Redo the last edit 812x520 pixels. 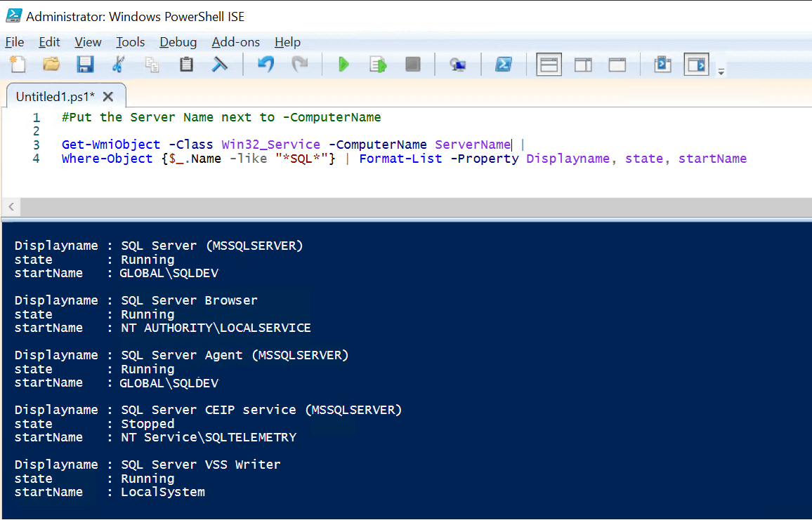pyautogui.click(x=299, y=64)
